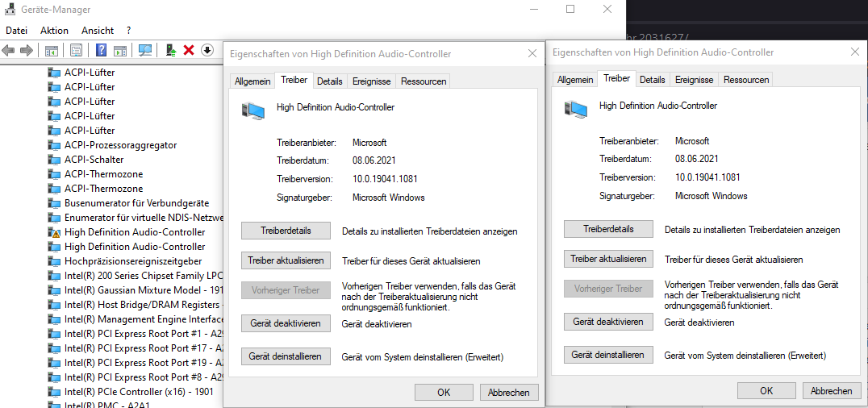This screenshot has width=868, height=408.
Task: Open Ereignisse tab in left dialog
Action: click(x=371, y=81)
